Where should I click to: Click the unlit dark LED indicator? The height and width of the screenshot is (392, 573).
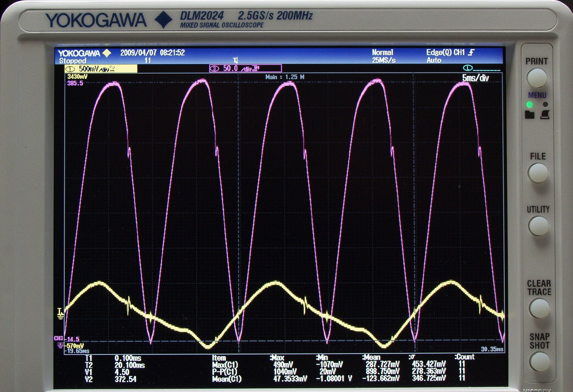pyautogui.click(x=545, y=105)
